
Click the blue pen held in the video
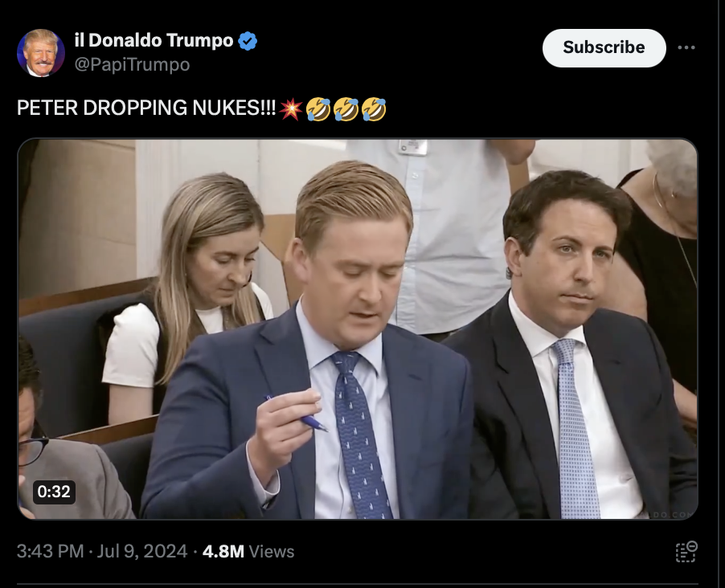coord(297,413)
